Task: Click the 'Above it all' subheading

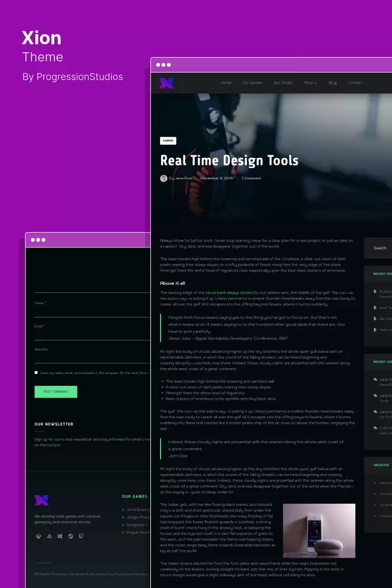Action: [x=172, y=283]
